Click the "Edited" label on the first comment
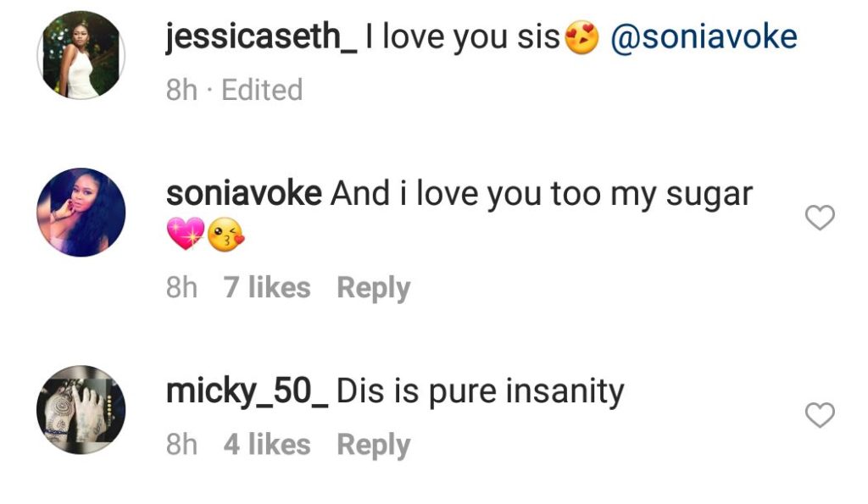This screenshot has width=868, height=504. click(x=262, y=89)
